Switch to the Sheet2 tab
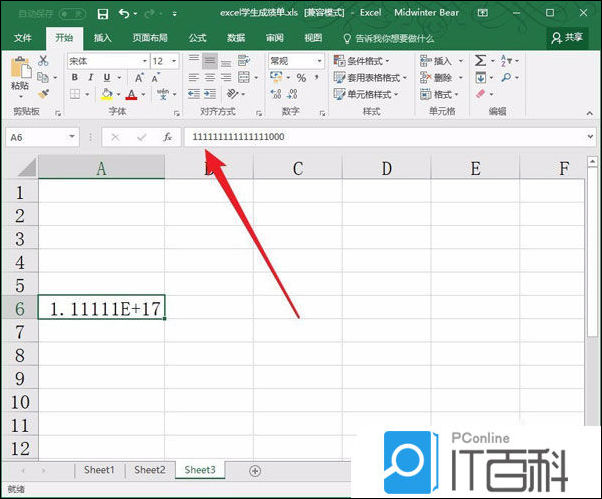 (150, 470)
